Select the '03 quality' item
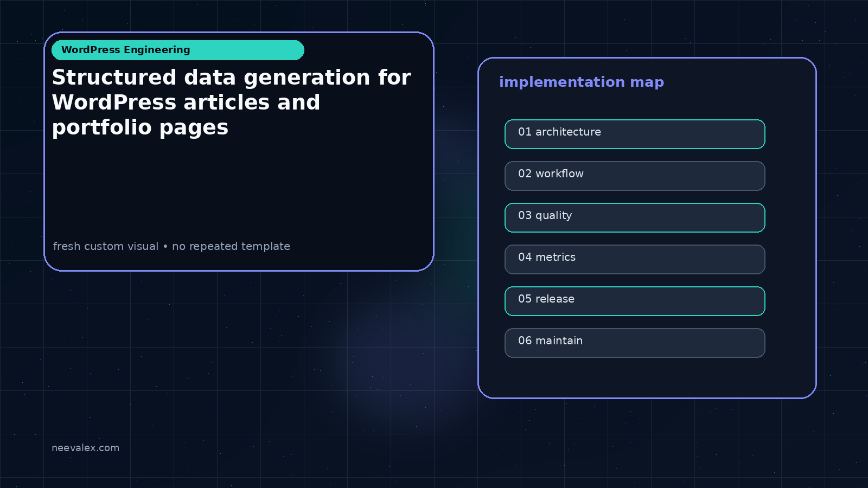The image size is (868, 488). pos(635,217)
